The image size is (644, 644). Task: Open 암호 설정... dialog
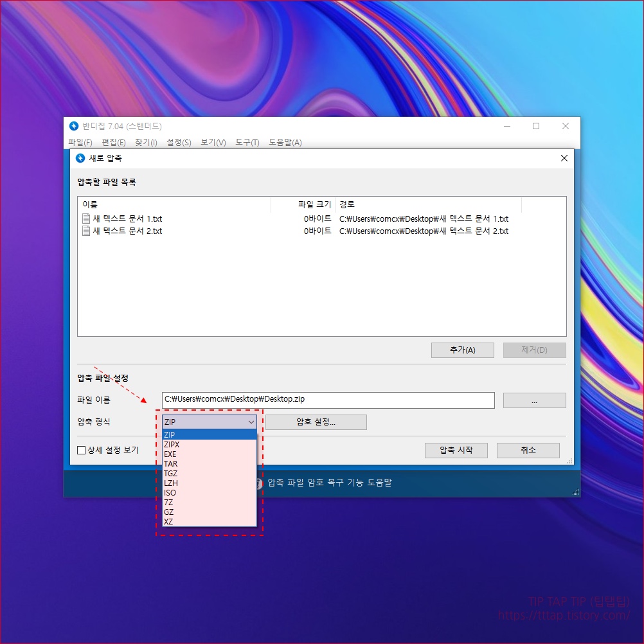click(x=316, y=422)
